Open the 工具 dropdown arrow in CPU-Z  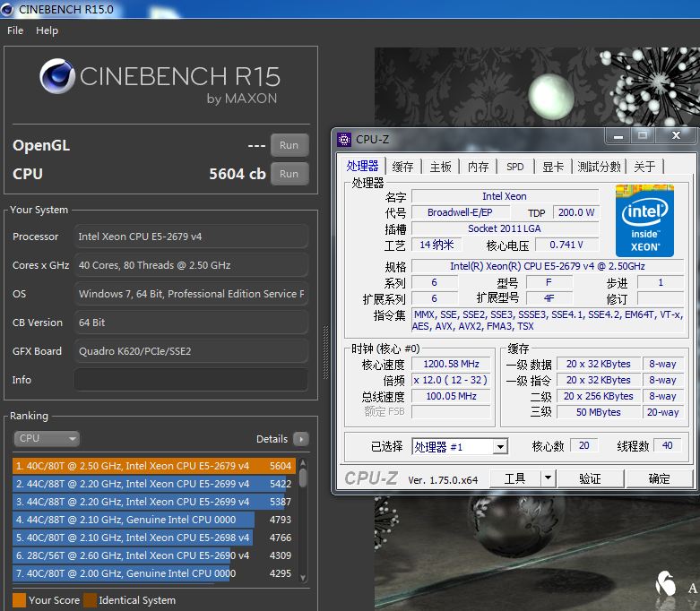click(548, 479)
